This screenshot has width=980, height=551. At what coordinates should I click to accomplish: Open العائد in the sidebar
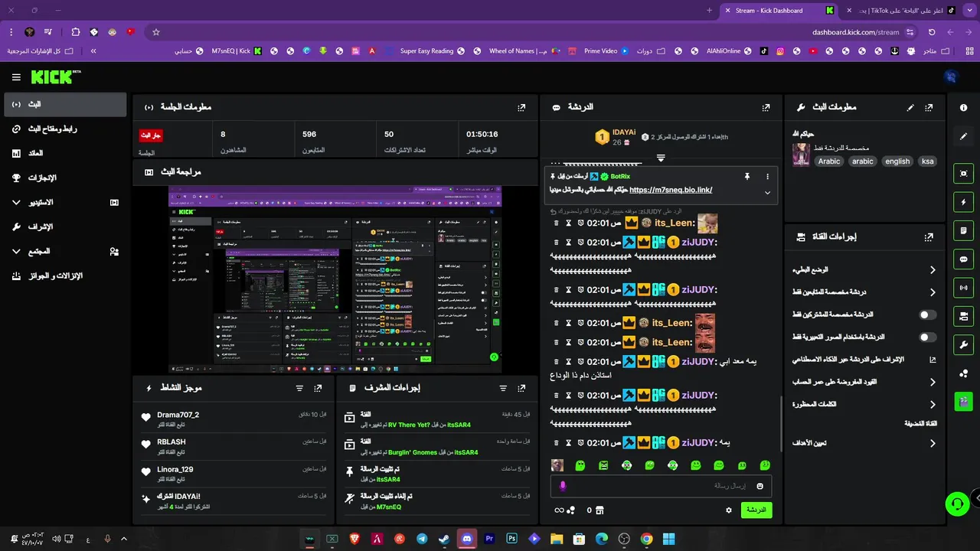click(65, 153)
